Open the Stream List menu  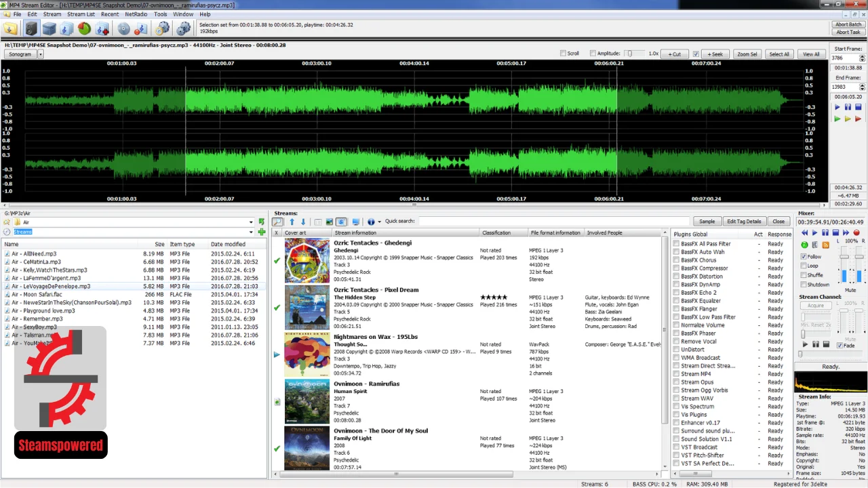(x=81, y=14)
